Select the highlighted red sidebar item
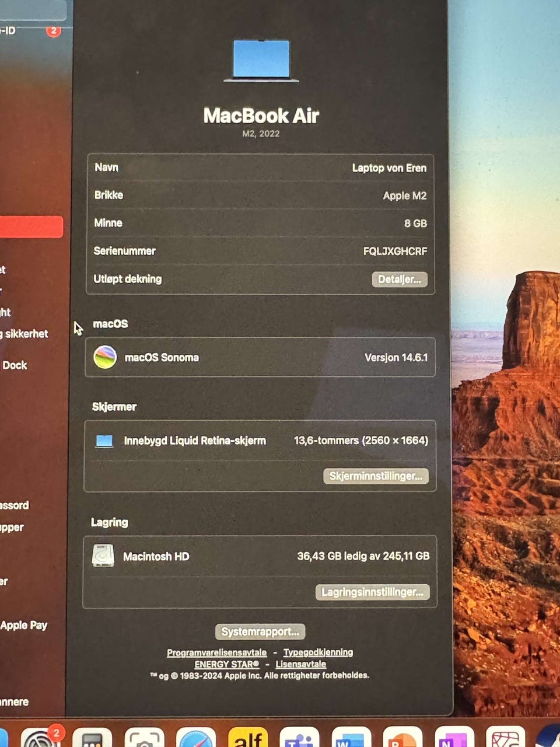Viewport: 560px width, 747px height. [x=32, y=227]
